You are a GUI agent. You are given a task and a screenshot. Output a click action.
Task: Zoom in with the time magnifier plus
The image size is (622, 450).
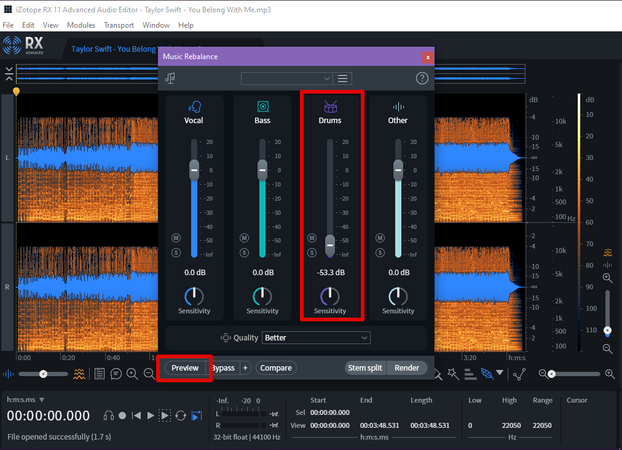coord(132,374)
